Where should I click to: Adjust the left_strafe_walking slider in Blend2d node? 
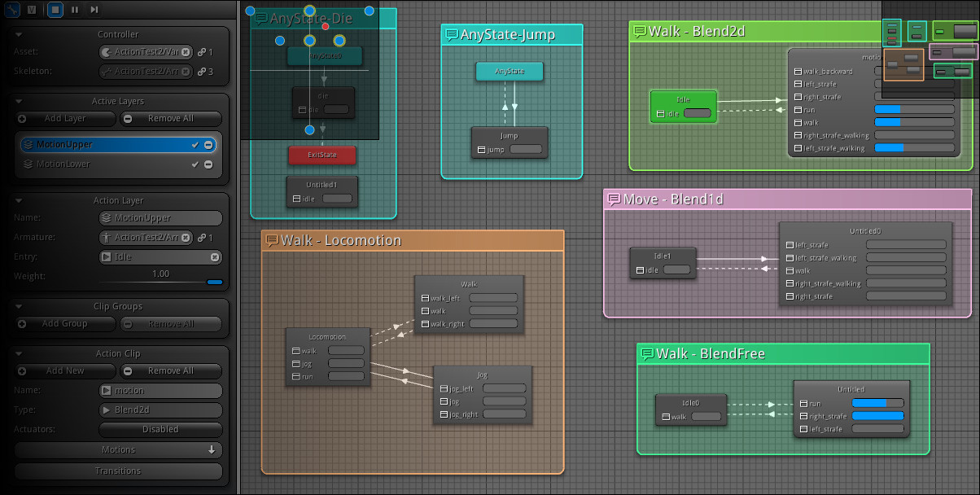point(913,148)
